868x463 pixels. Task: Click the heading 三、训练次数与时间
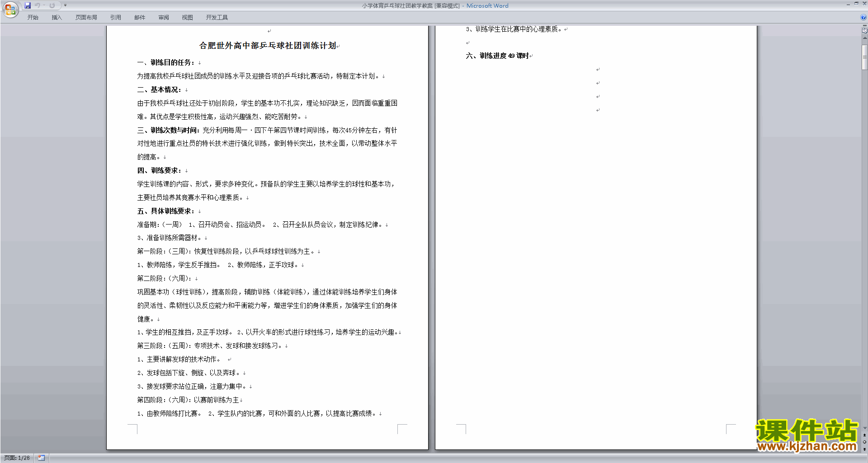tap(169, 130)
